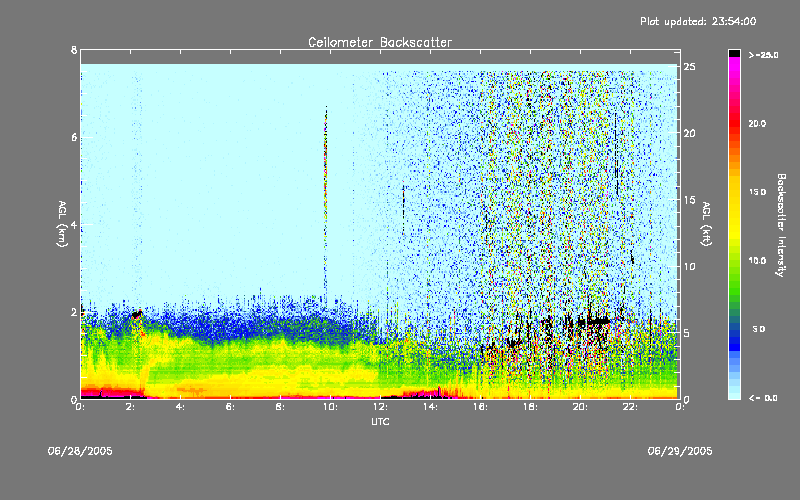The width and height of the screenshot is (800, 500).
Task: Click the right kft axis tick label 10
Action: [690, 267]
